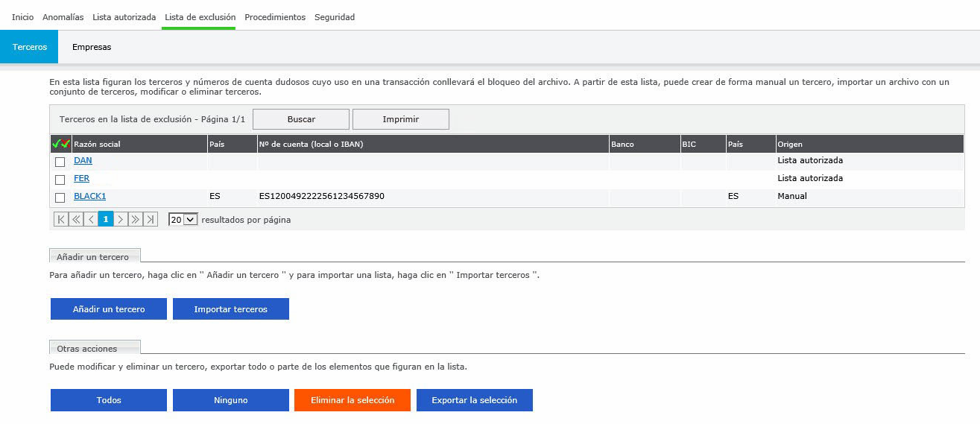980x424 pixels.
Task: Click the Importar terceros button
Action: tap(230, 309)
